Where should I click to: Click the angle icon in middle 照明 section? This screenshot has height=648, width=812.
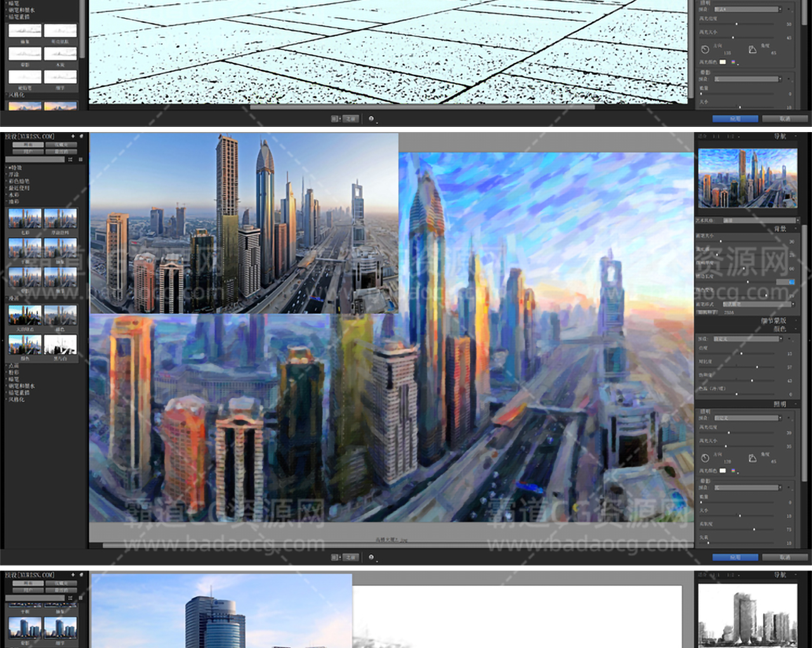(752, 458)
